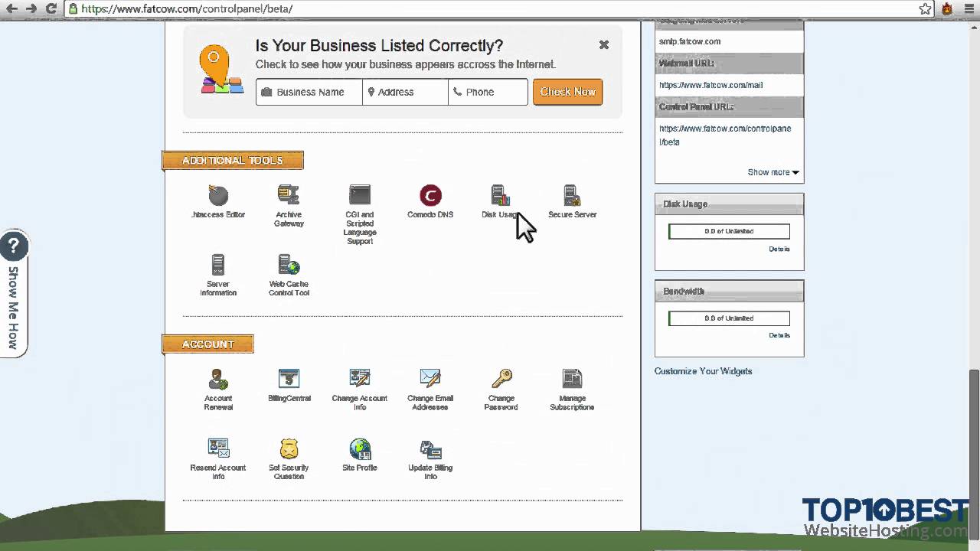Bookmark this page with star icon
This screenshot has height=551, width=980.
[x=925, y=9]
